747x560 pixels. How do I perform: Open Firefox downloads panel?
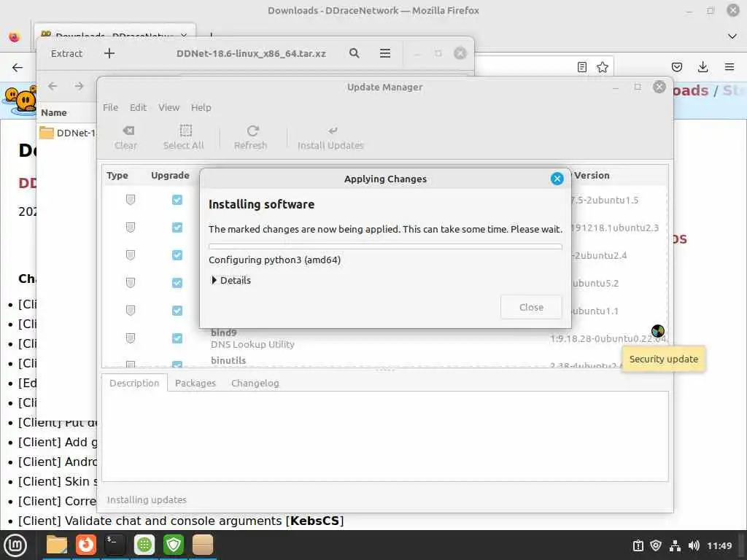point(703,67)
